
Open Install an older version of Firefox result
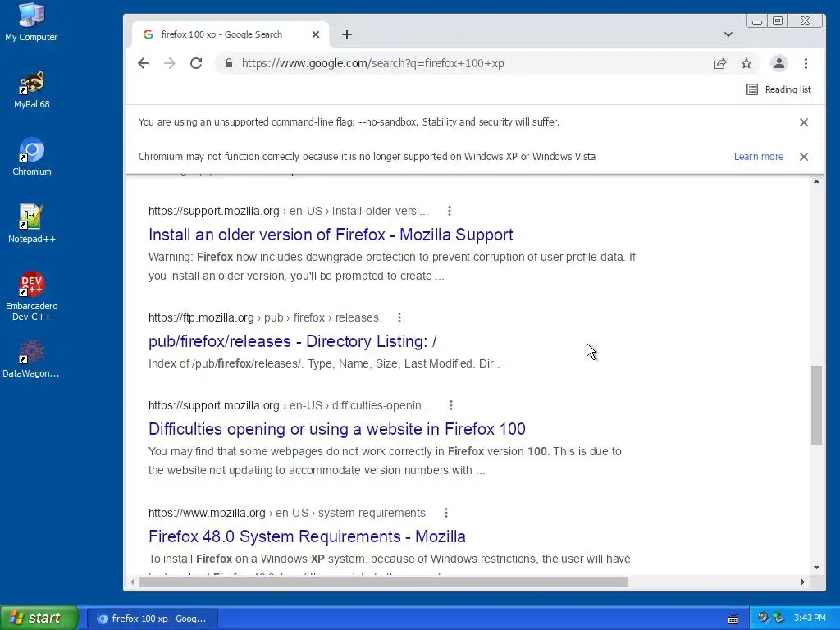pyautogui.click(x=331, y=235)
